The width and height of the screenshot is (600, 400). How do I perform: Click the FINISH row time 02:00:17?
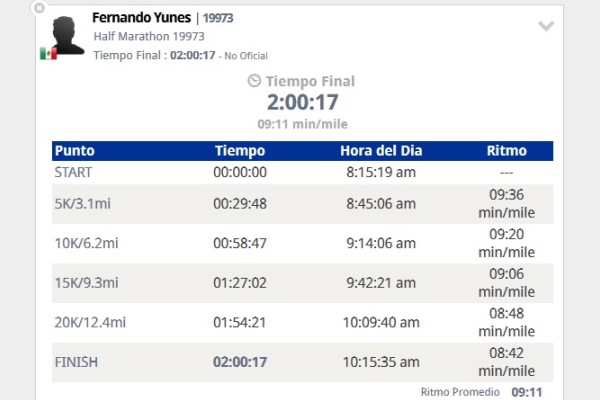point(240,362)
